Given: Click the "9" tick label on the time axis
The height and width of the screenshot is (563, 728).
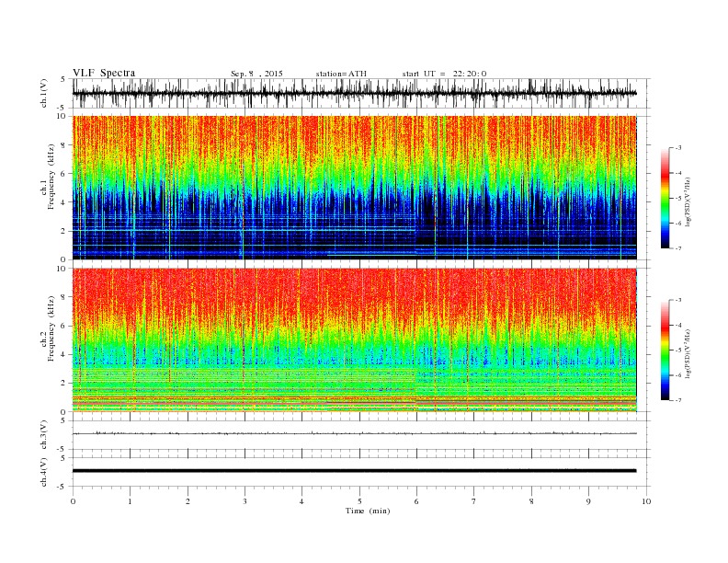Looking at the screenshot, I should [588, 501].
